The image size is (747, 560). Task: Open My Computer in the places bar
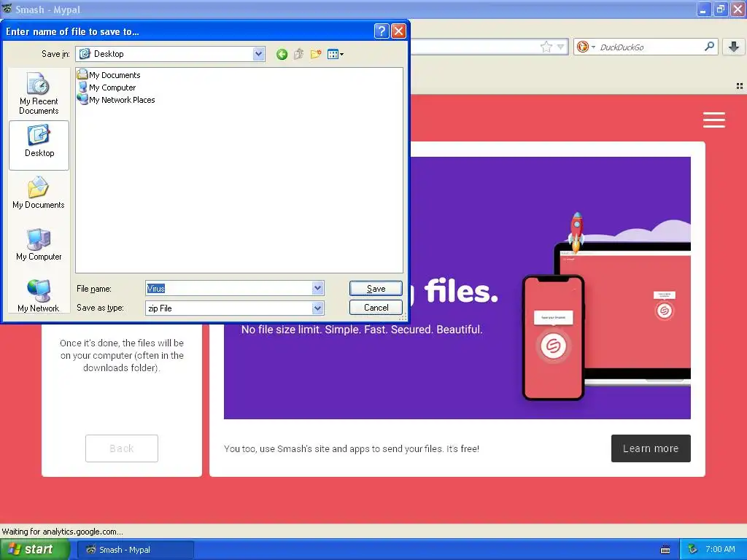point(39,245)
